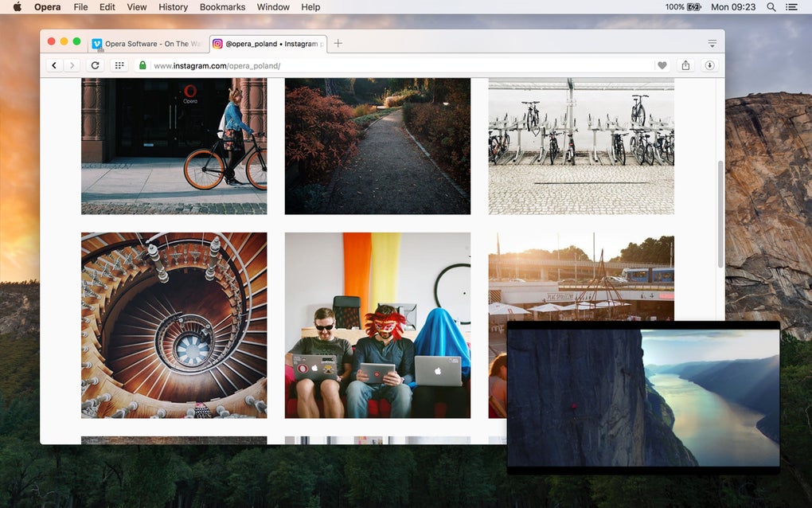Go back with the back arrow button
Viewport: 812px width, 508px height.
pyautogui.click(x=54, y=65)
